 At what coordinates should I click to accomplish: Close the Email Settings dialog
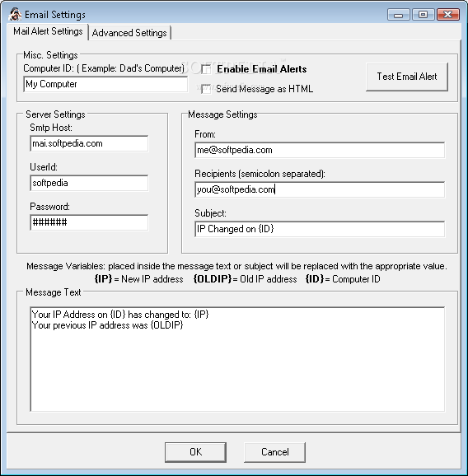447,15
